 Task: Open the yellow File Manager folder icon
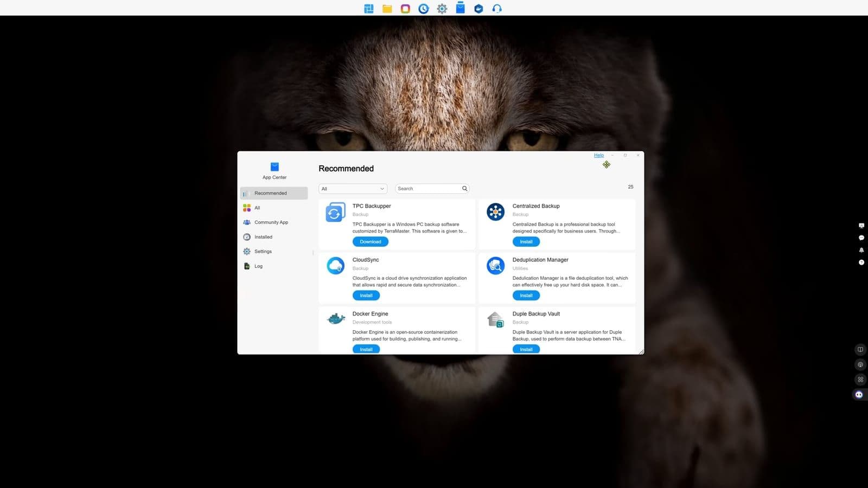pos(387,9)
